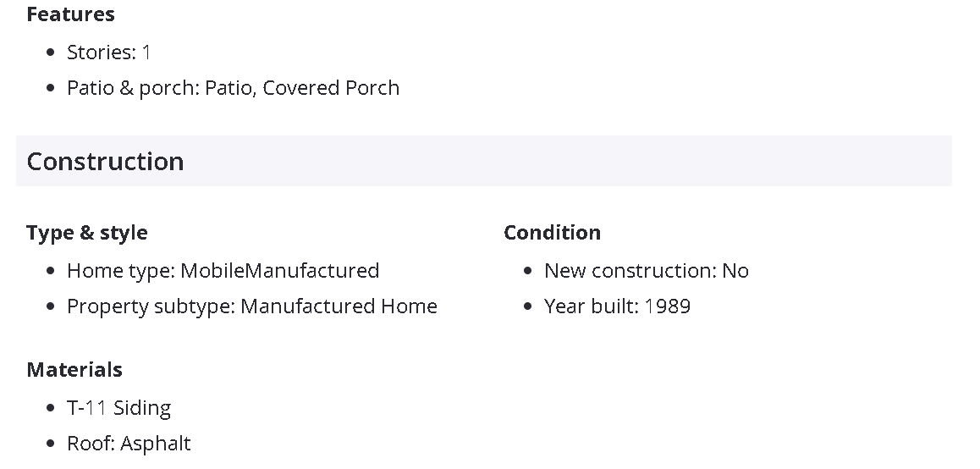Select the Roof: Asphalt list item
The height and width of the screenshot is (469, 980).
coord(129,444)
